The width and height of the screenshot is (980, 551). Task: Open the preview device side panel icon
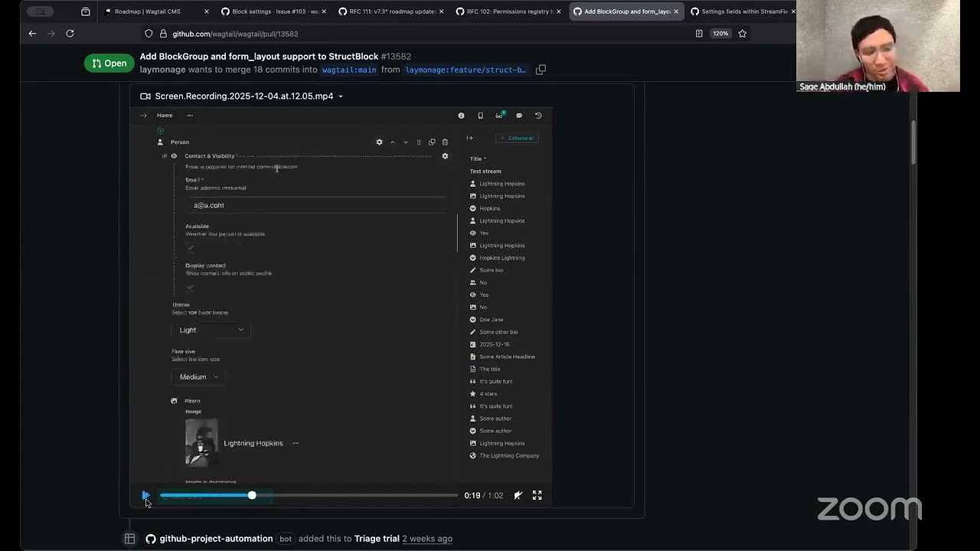click(480, 116)
